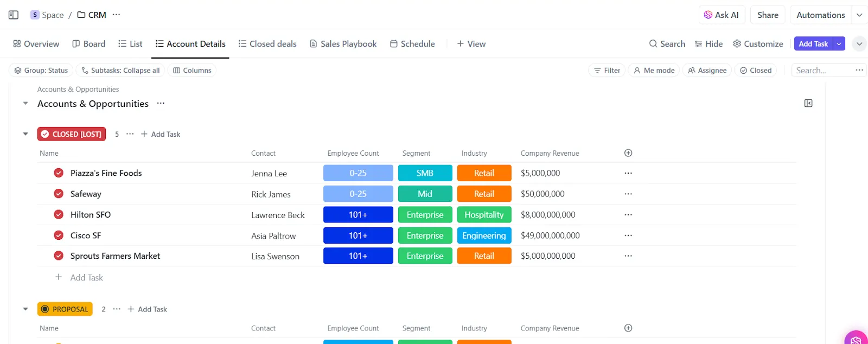Expand the Add Task dropdown arrow
Viewport: 868px width, 344px height.
click(x=839, y=44)
